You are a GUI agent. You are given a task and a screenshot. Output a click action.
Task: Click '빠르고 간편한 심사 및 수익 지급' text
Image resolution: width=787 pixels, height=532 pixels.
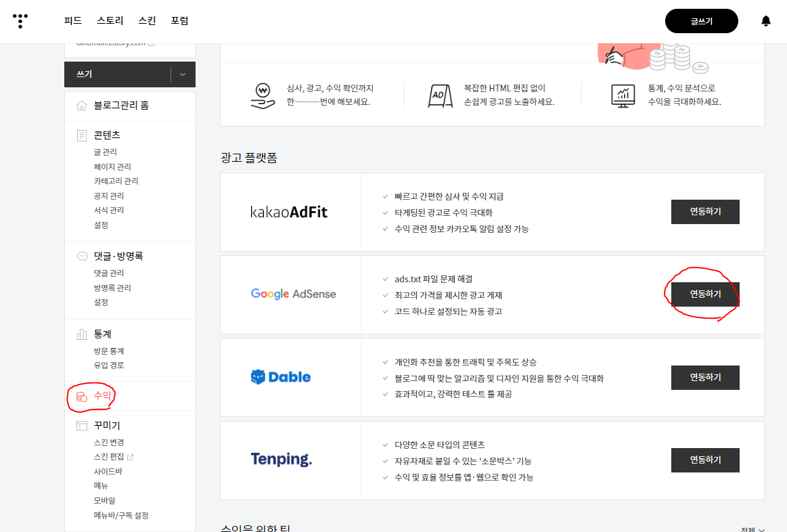pos(449,196)
